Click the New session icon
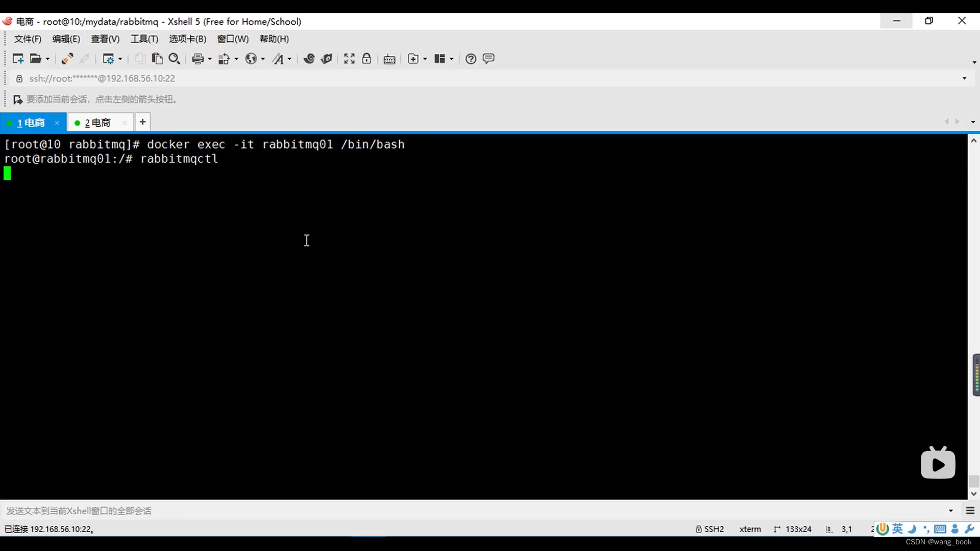The width and height of the screenshot is (980, 551). pos(18,59)
